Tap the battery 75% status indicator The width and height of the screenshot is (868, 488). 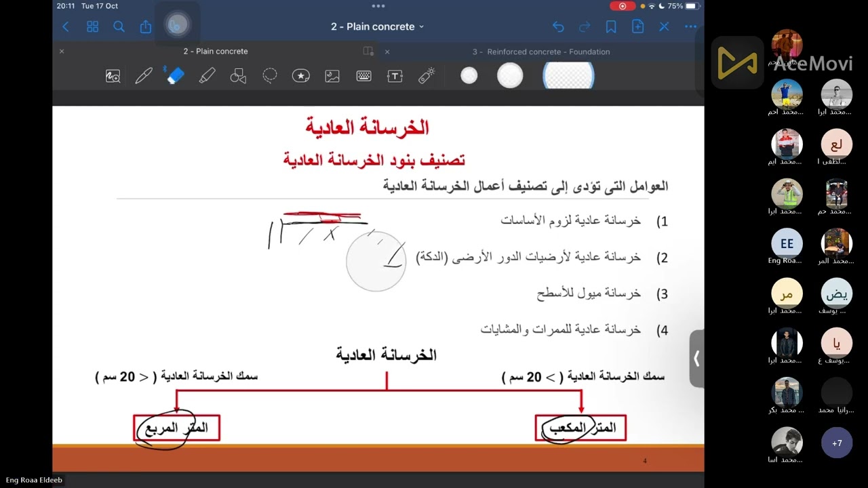pyautogui.click(x=682, y=6)
